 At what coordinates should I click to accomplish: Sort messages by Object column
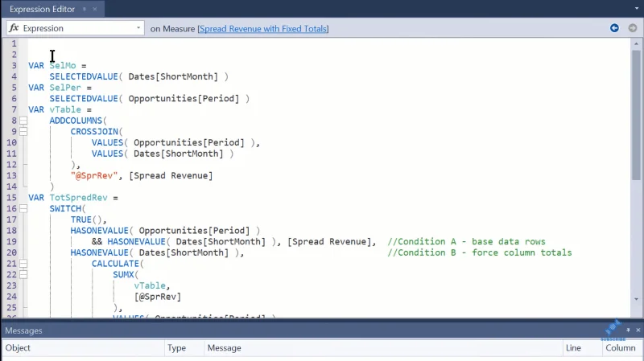(83, 348)
